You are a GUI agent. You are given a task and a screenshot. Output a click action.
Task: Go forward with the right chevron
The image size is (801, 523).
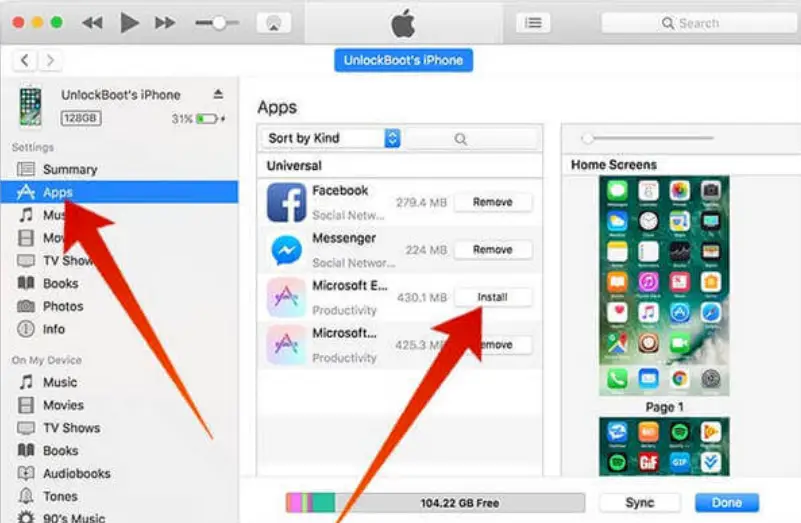[x=50, y=60]
